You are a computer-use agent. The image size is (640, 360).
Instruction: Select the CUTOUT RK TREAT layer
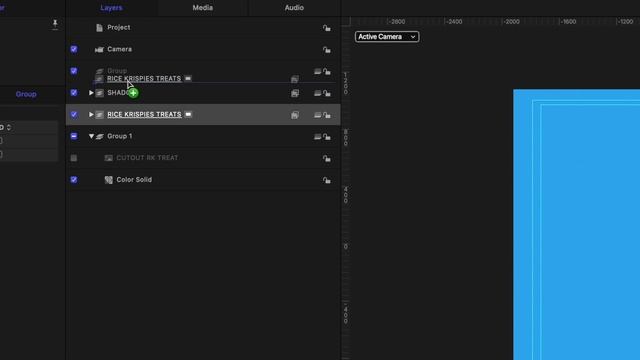[203, 158]
